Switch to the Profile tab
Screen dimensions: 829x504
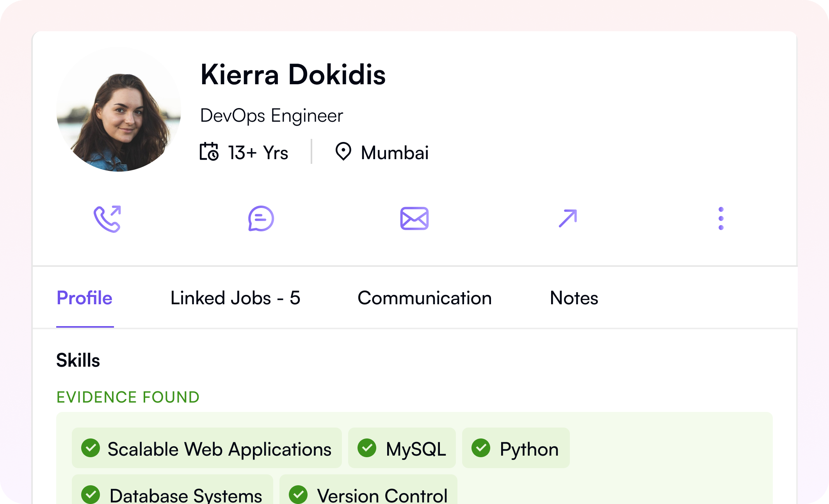tap(85, 298)
